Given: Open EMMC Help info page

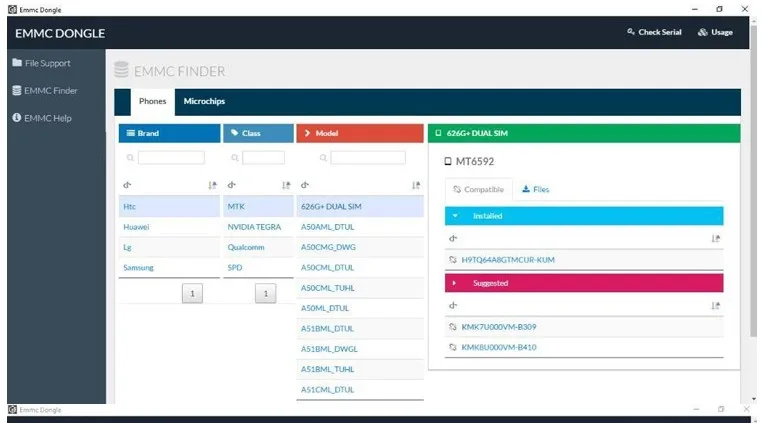Looking at the screenshot, I should click(x=42, y=118).
